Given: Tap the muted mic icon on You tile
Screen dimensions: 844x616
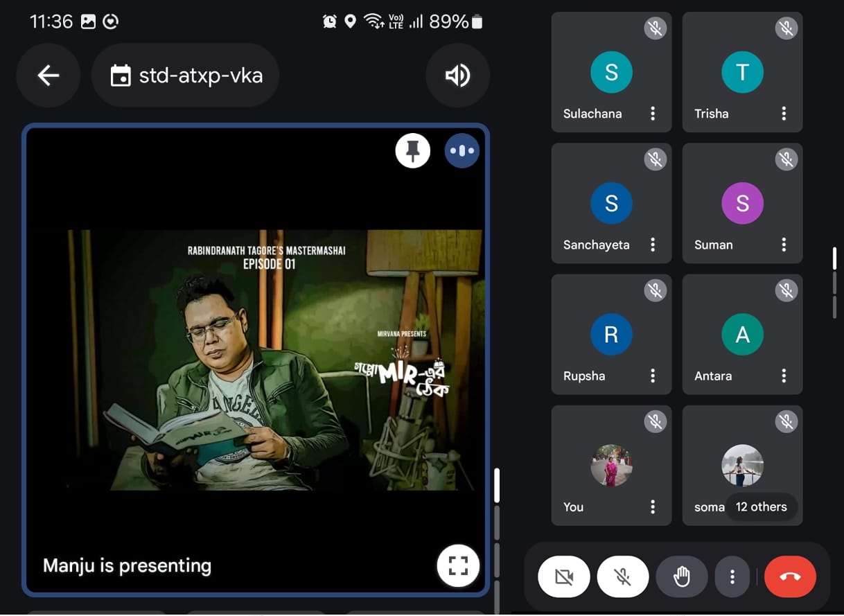Looking at the screenshot, I should click(655, 421).
